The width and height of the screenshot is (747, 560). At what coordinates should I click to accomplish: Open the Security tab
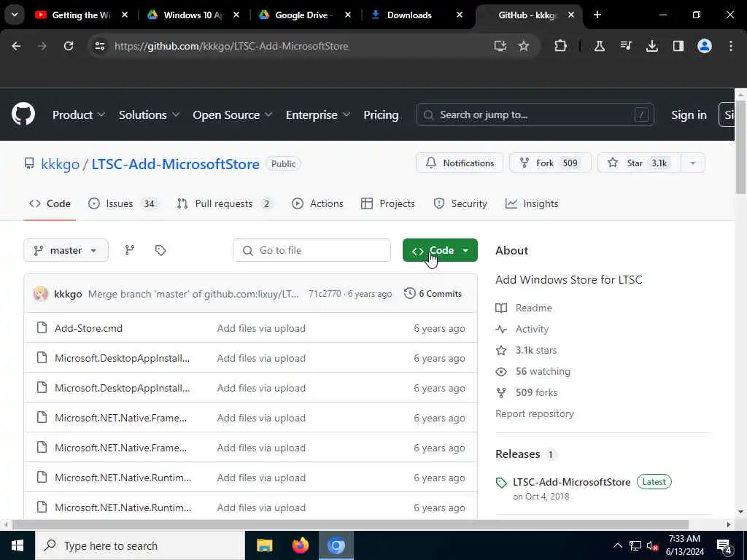click(460, 204)
